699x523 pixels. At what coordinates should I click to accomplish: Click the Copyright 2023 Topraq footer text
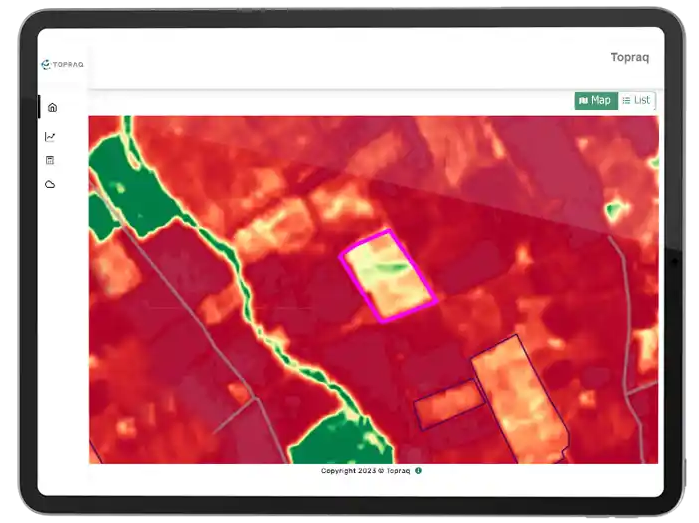[x=365, y=470]
